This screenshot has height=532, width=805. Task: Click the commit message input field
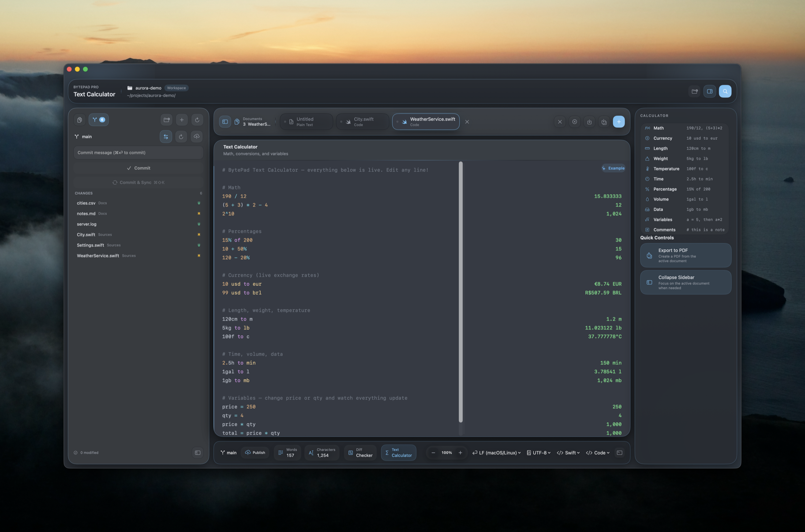(138, 153)
